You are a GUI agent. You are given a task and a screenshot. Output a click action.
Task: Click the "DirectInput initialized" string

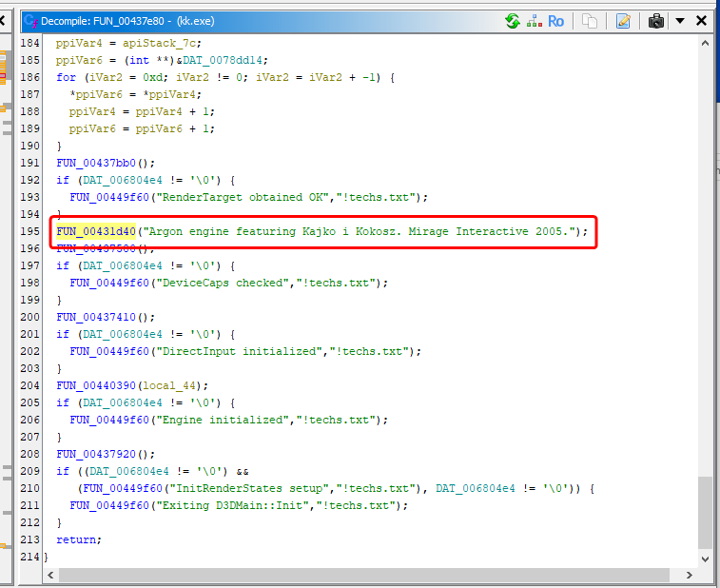tap(239, 351)
